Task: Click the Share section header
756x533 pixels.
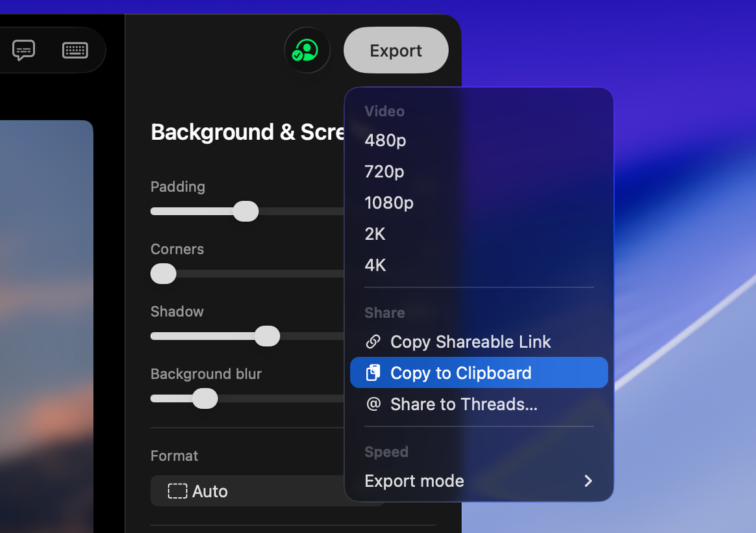Action: click(384, 313)
